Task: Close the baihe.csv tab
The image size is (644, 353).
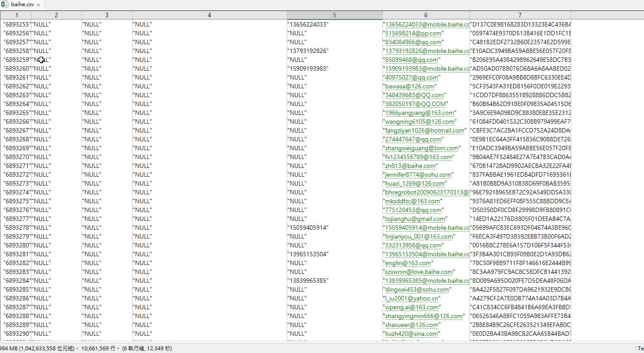Action: (x=38, y=5)
